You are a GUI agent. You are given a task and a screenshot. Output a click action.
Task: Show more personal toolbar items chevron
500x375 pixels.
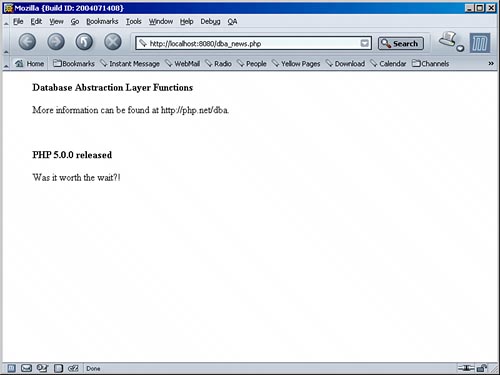pyautogui.click(x=491, y=63)
